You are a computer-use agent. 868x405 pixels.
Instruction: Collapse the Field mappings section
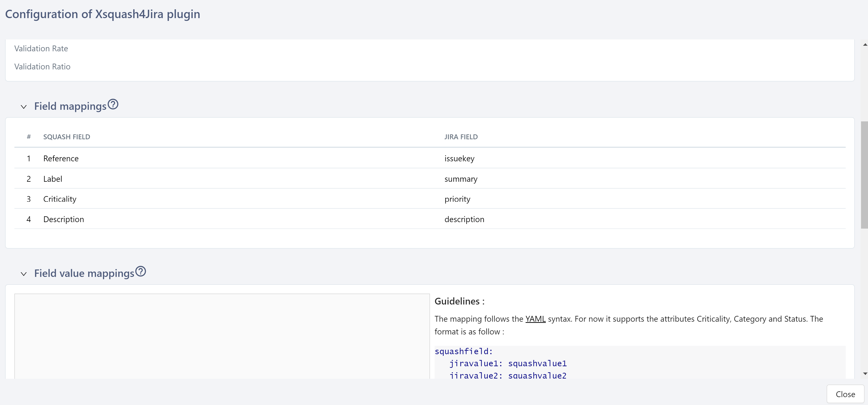click(24, 107)
